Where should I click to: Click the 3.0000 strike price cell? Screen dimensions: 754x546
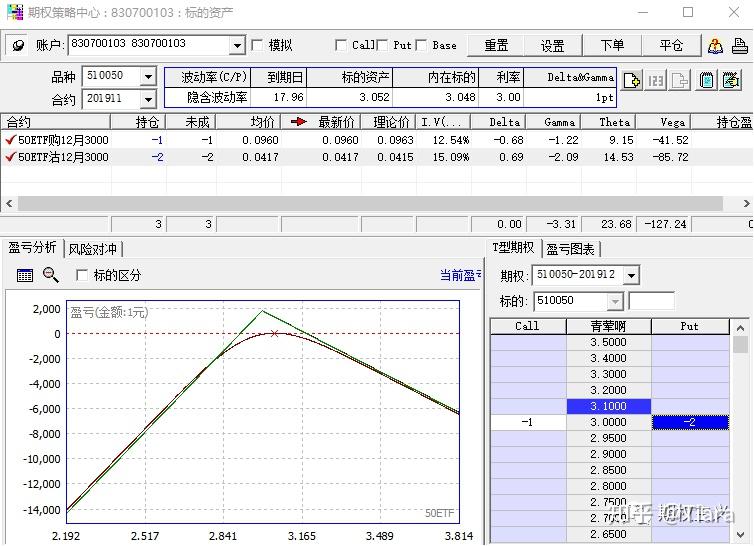(609, 422)
